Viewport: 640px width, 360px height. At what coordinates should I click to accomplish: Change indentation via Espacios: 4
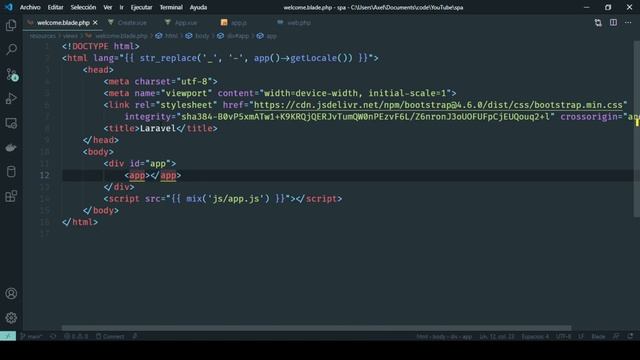(535, 336)
